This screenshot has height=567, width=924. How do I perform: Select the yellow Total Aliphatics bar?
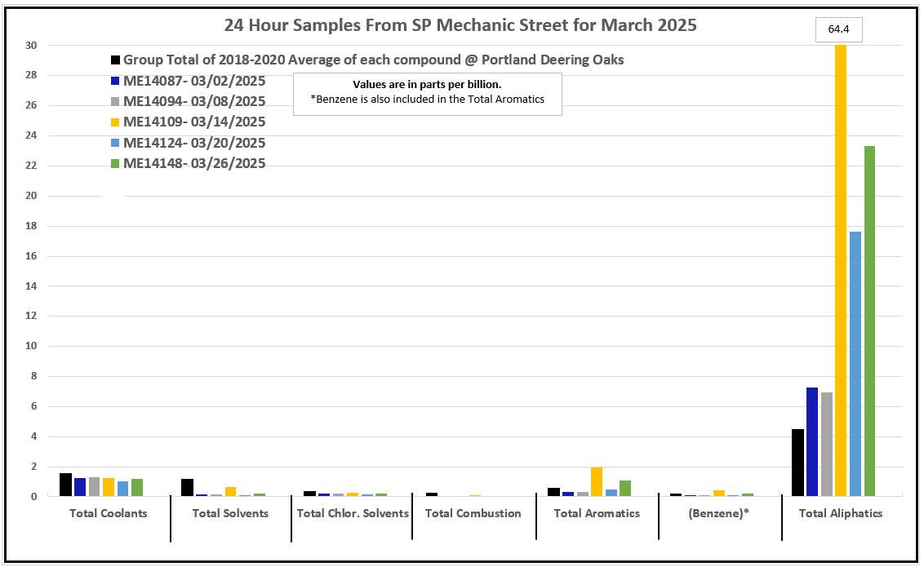pyautogui.click(x=840, y=269)
